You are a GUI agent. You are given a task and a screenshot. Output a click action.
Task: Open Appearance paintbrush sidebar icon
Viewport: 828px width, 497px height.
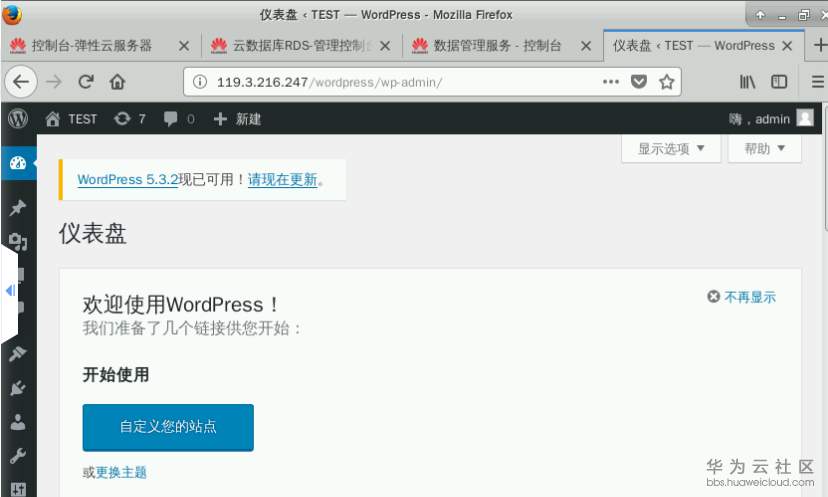[x=18, y=354]
